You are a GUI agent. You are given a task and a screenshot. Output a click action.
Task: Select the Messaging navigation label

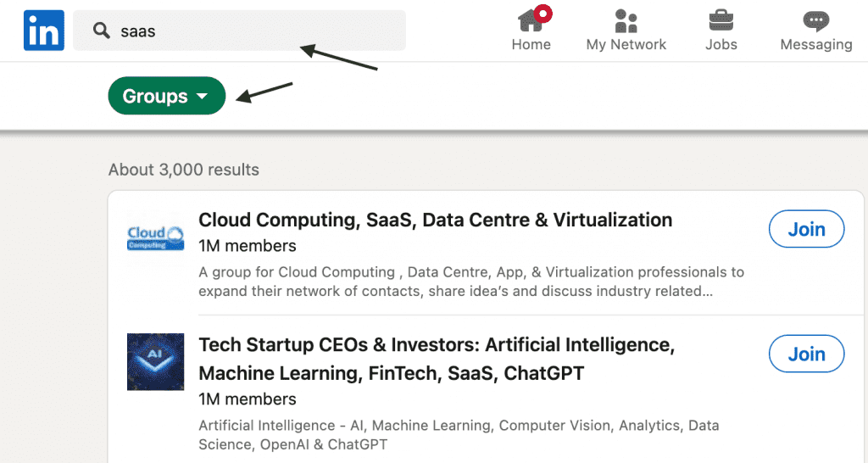pos(816,45)
